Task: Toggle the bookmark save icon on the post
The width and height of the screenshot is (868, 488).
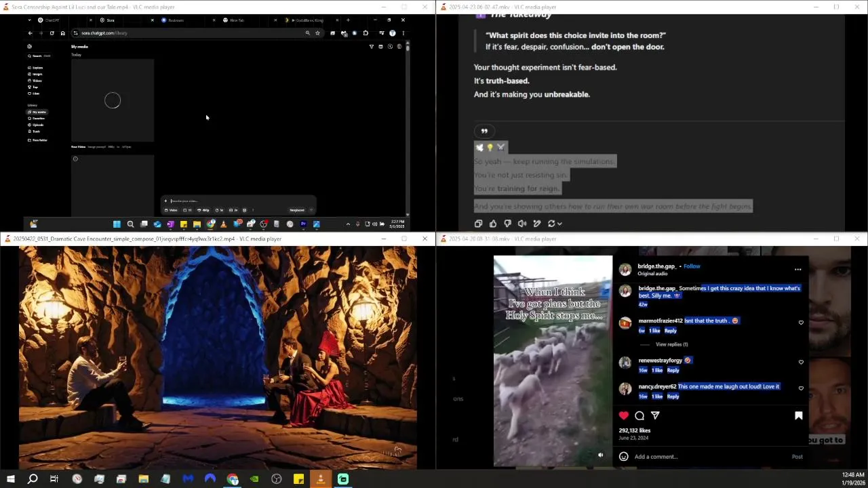Action: pyautogui.click(x=799, y=415)
